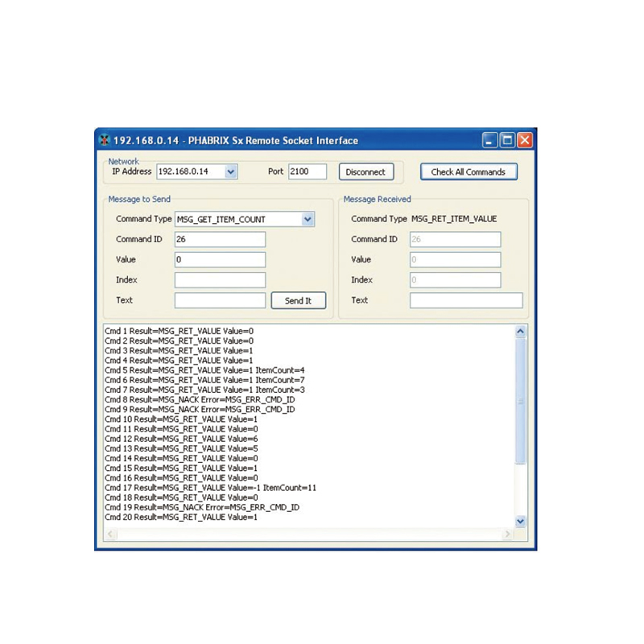Click the window title bar text
The width and height of the screenshot is (644, 644).
coord(236,140)
